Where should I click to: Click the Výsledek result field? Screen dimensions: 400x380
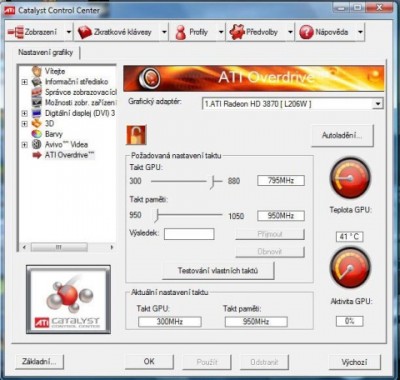point(189,234)
